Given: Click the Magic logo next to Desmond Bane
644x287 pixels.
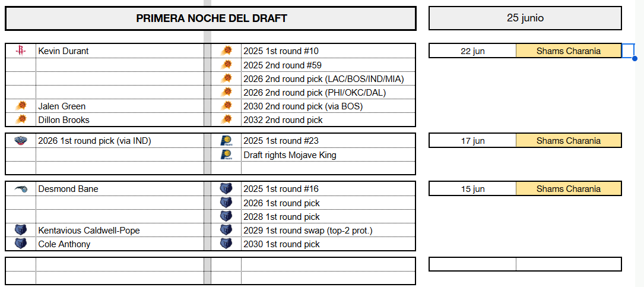Looking at the screenshot, I should pos(21,189).
